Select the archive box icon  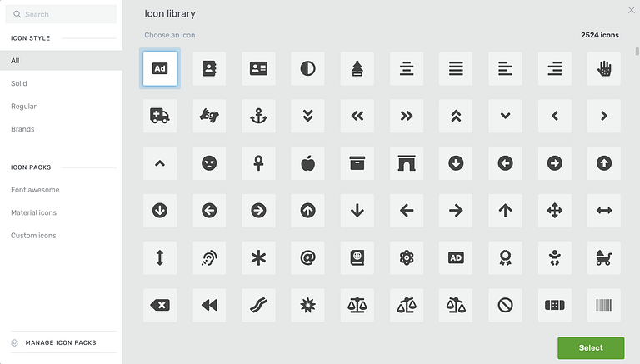357,163
